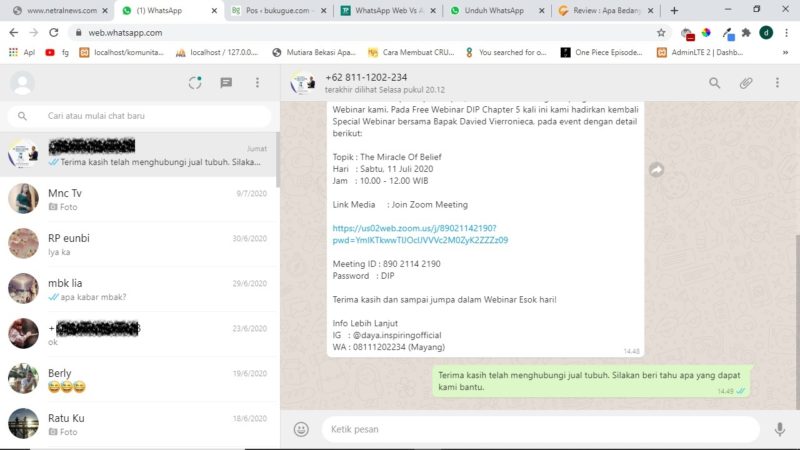Reload the WhatsApp page
Viewport: 800px width, 450px height.
54,33
